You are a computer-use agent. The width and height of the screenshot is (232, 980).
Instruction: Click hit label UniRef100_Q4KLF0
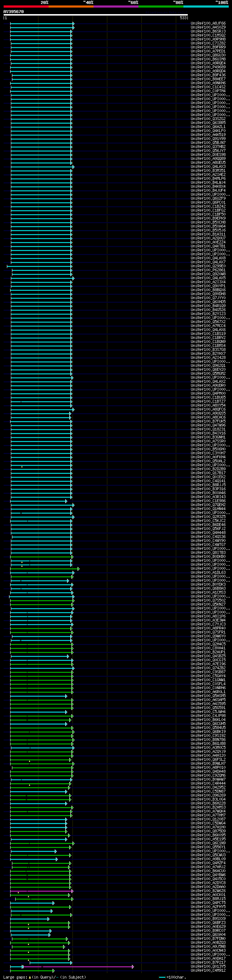pyautogui.click(x=208, y=131)
